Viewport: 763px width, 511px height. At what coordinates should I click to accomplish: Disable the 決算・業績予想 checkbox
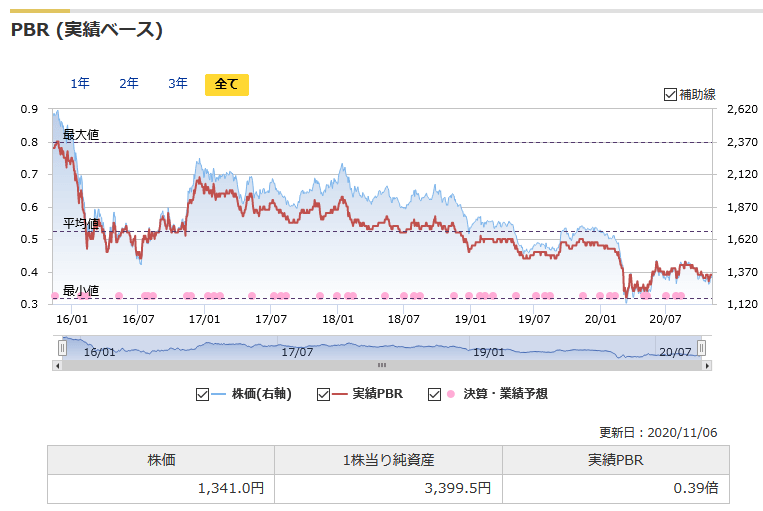point(434,394)
